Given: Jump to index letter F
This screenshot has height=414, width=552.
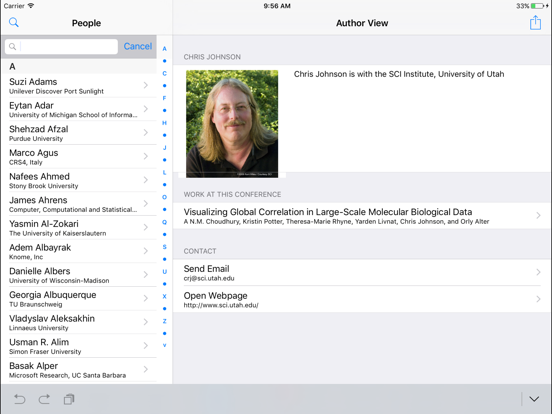Looking at the screenshot, I should [164, 98].
